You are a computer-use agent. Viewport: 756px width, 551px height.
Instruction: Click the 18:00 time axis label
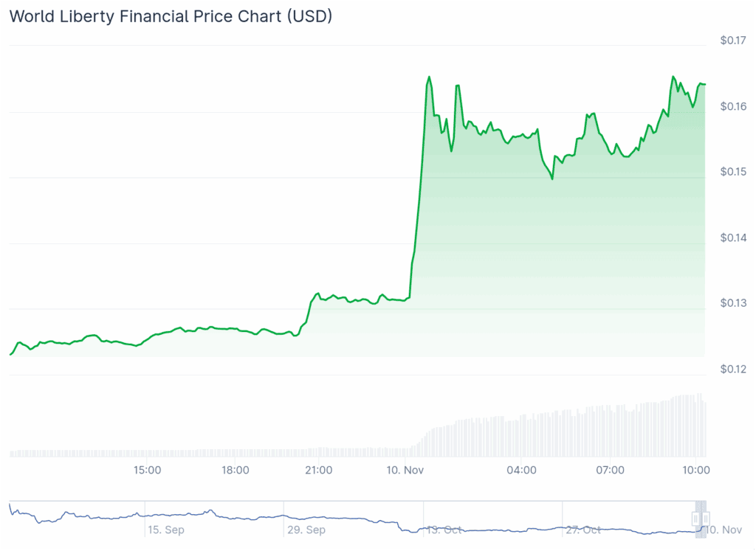235,470
